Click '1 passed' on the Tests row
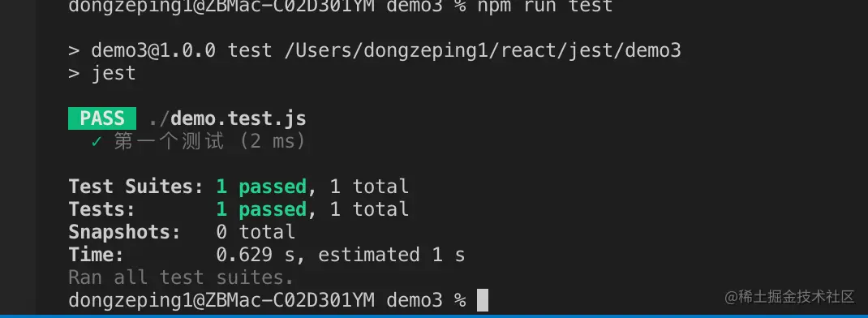The image size is (868, 318). [261, 209]
